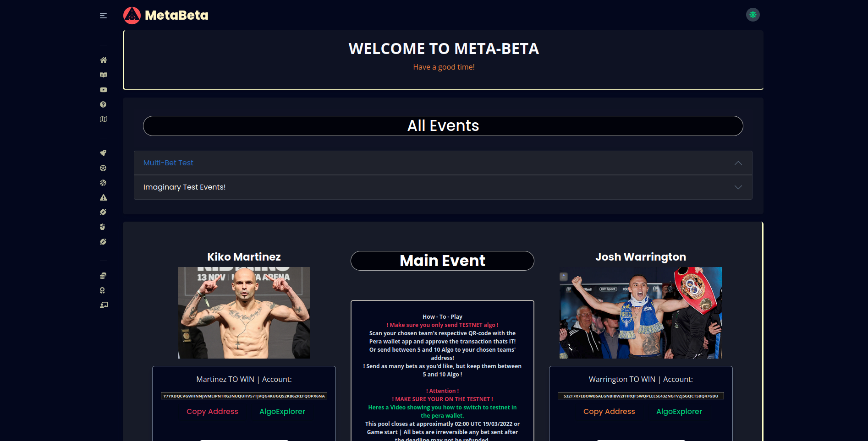Open the YouTube video sidebar icon
Screen dimensions: 868x441
104,90
